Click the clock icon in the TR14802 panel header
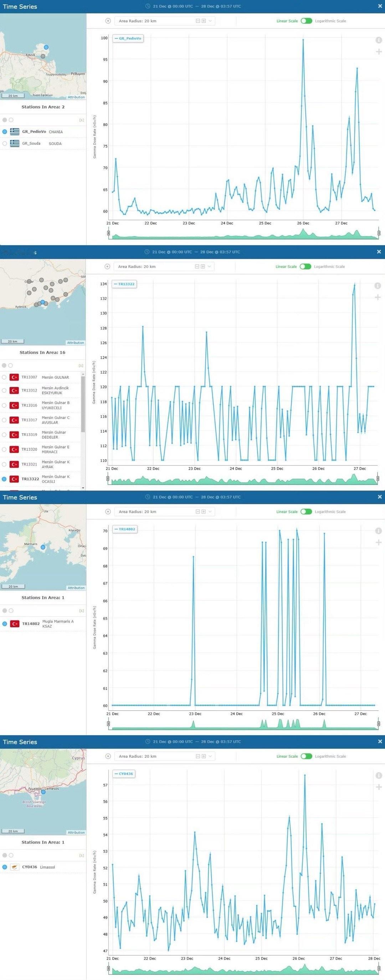This screenshot has width=385, height=980. click(148, 497)
